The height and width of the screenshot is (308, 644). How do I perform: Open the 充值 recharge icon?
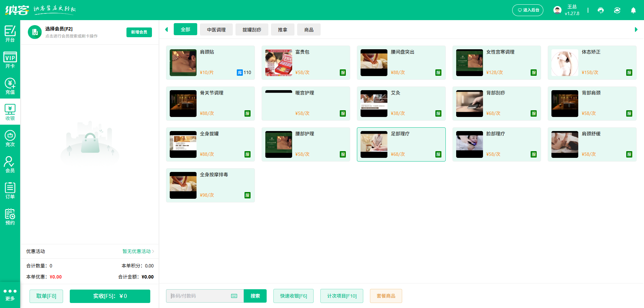pyautogui.click(x=10, y=86)
